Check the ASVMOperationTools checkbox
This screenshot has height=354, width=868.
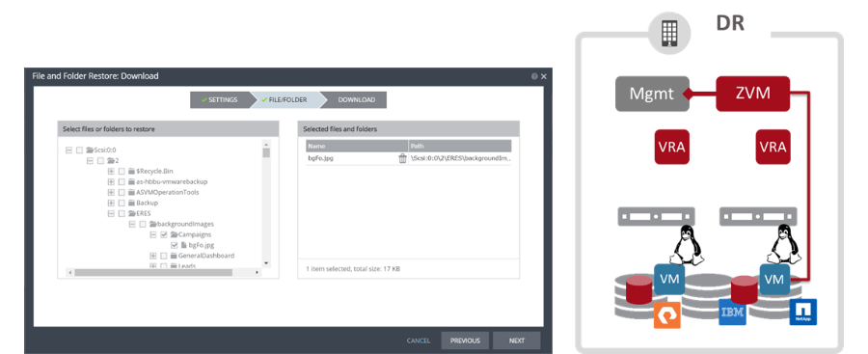pos(122,192)
